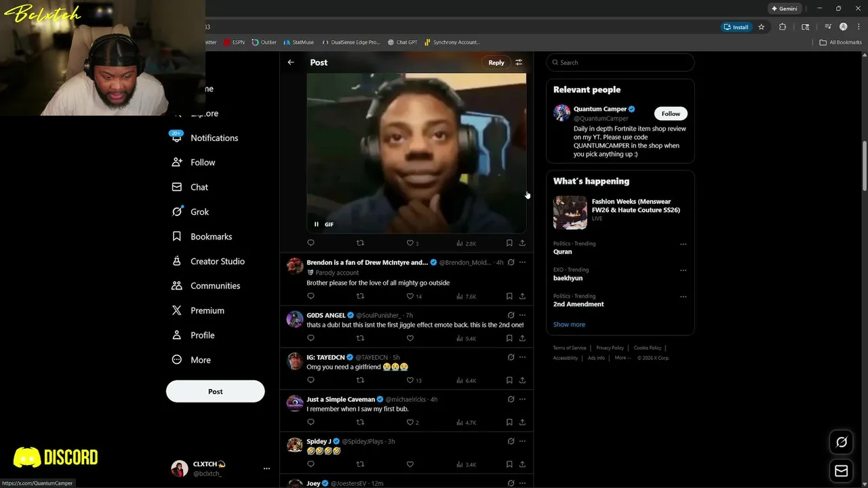Repost the GIF post

pyautogui.click(x=360, y=243)
